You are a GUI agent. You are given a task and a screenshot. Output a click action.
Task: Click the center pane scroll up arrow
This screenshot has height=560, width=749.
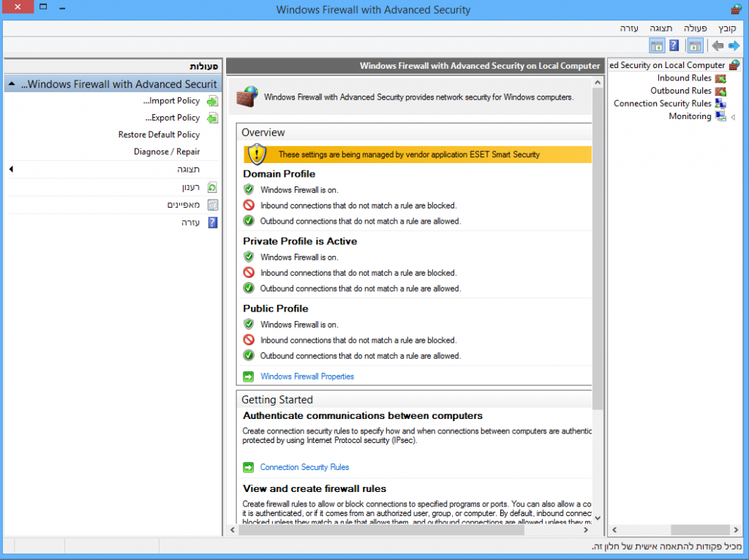click(597, 83)
